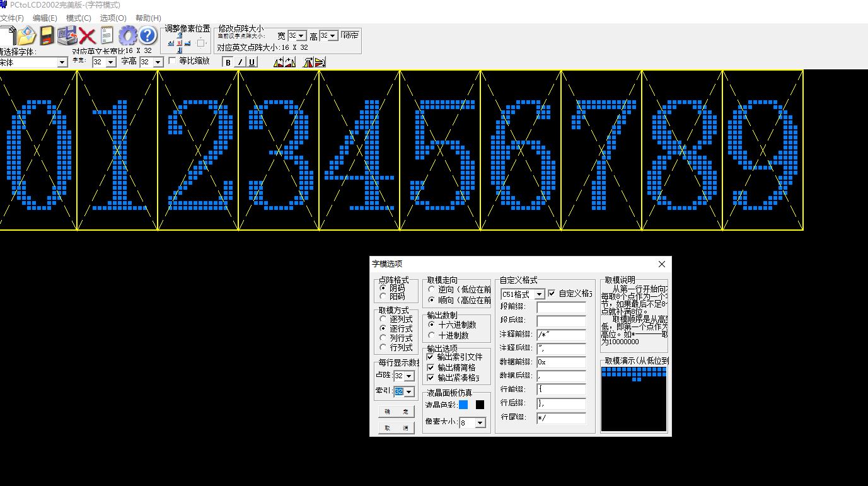Open the 像素大小 pixel size dropdown
Viewport: 868px width, 486px height.
point(480,423)
